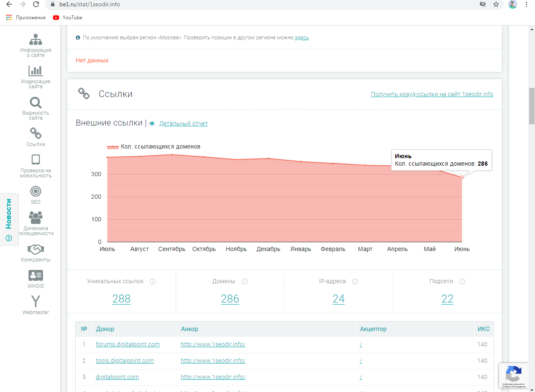Open 'Проверка на мобильность' tablet icon
This screenshot has height=392, width=535.
36,160
